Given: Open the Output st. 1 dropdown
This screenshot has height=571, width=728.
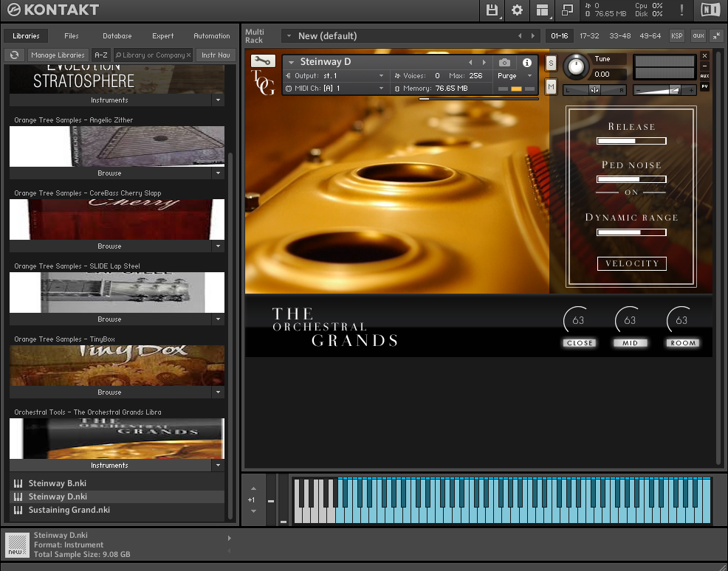Looking at the screenshot, I should [x=381, y=75].
